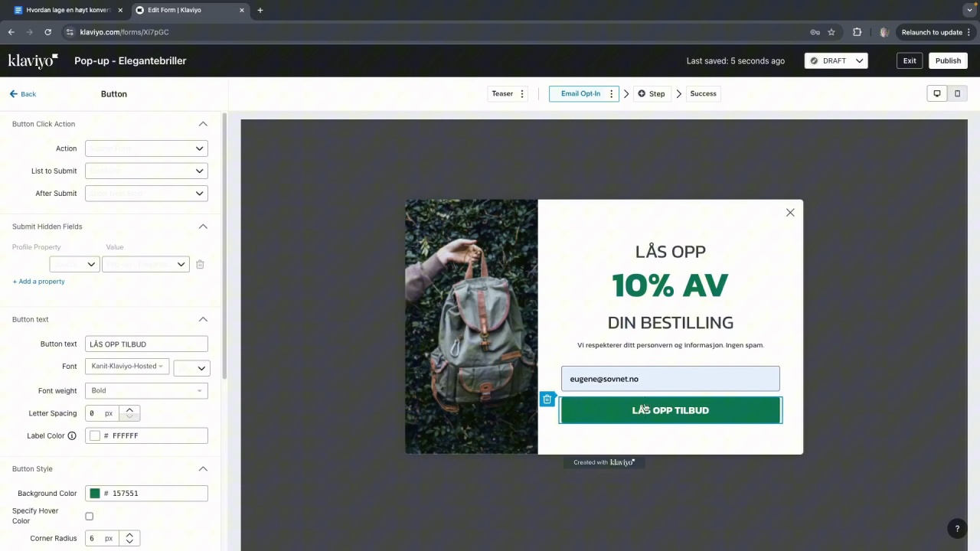Switch to mobile preview icon
Viewport: 980px width, 551px height.
[x=957, y=93]
